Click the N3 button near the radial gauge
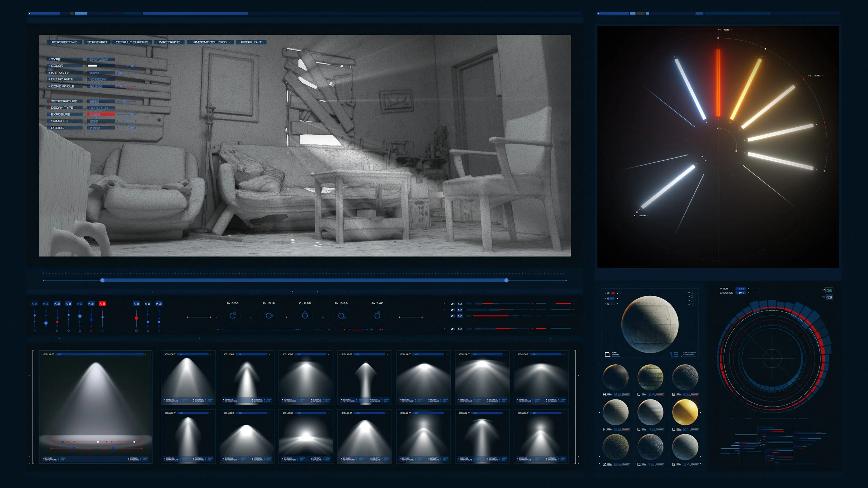868x488 pixels. pos(829,297)
